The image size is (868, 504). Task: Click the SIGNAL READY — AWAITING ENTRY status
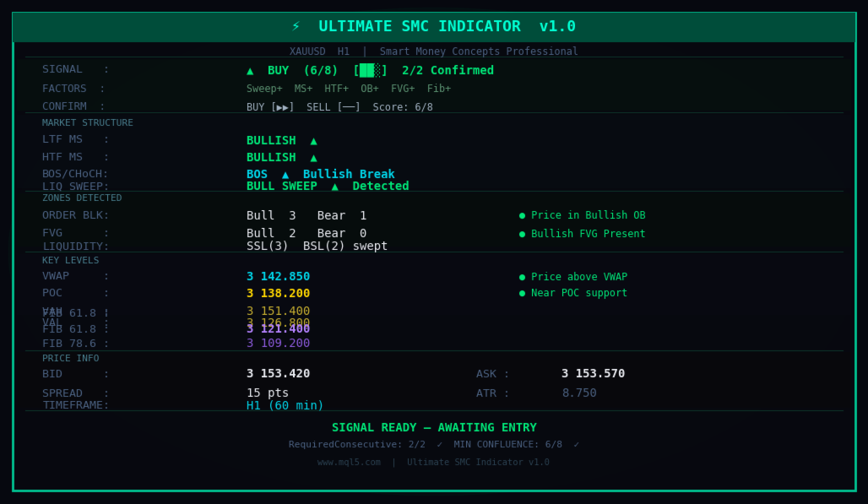click(434, 428)
